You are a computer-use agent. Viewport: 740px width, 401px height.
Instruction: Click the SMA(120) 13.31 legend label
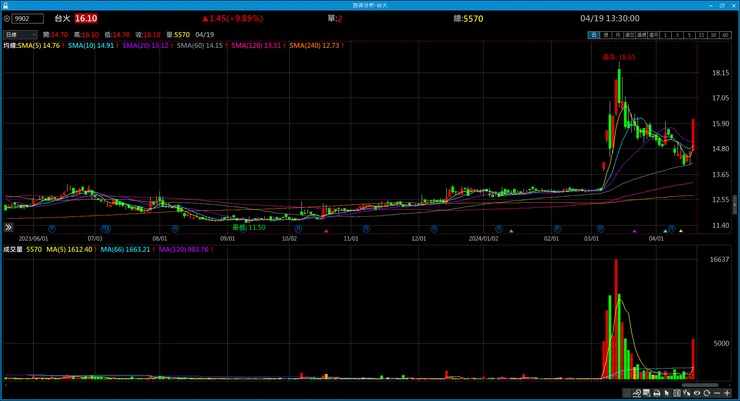256,46
